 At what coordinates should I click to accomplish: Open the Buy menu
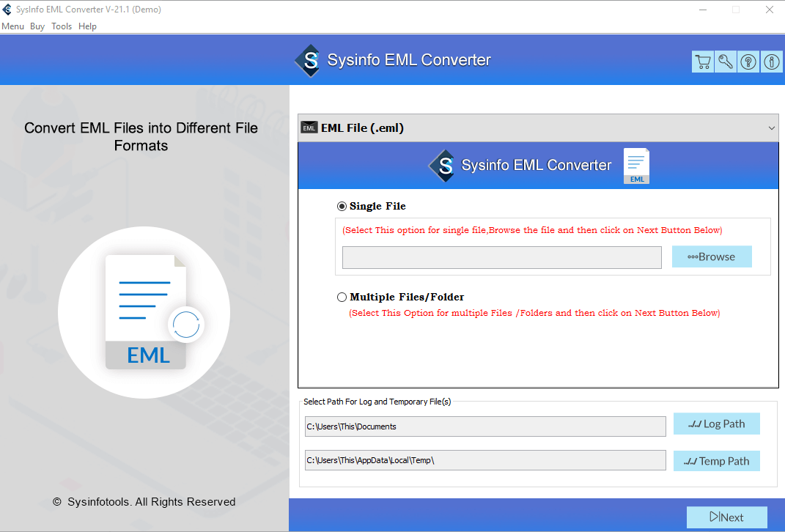pyautogui.click(x=37, y=26)
